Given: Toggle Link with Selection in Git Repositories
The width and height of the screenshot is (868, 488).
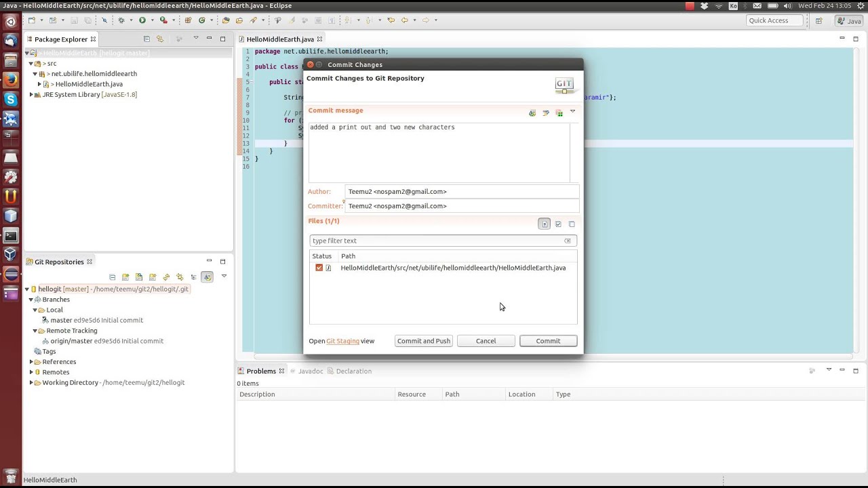Looking at the screenshot, I should (x=180, y=277).
